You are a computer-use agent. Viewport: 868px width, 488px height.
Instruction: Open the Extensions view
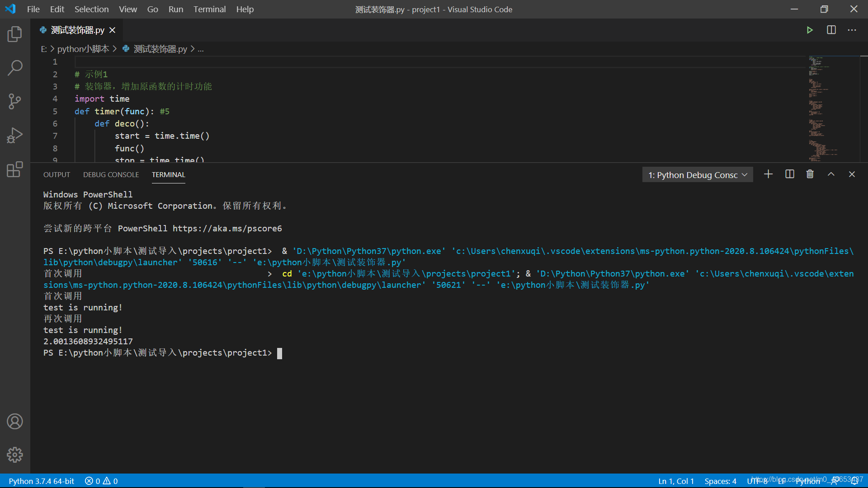(15, 169)
